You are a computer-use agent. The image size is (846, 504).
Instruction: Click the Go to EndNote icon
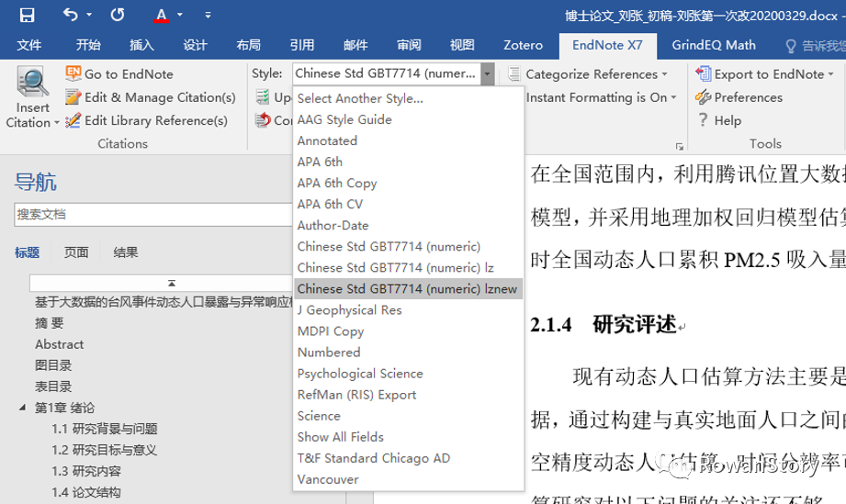73,73
